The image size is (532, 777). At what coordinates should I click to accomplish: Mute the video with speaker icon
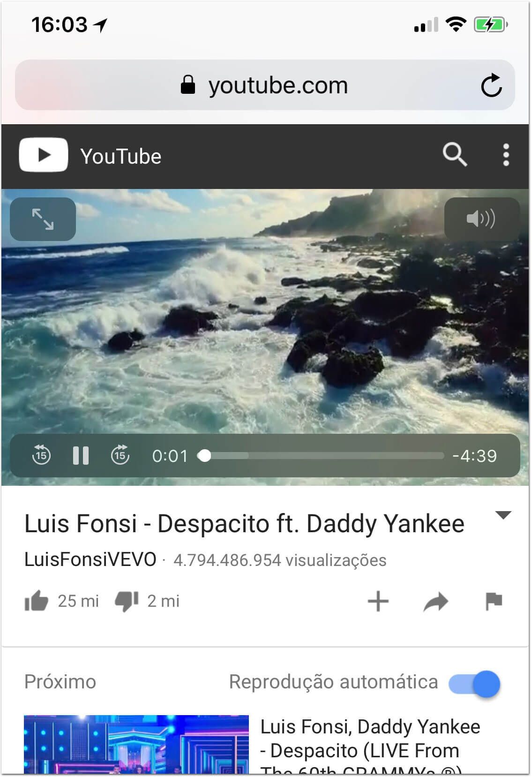[481, 219]
